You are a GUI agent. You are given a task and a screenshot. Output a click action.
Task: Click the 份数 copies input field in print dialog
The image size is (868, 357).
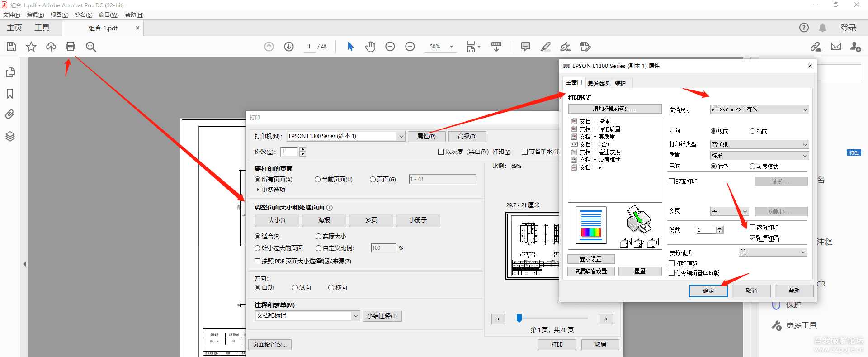point(289,152)
